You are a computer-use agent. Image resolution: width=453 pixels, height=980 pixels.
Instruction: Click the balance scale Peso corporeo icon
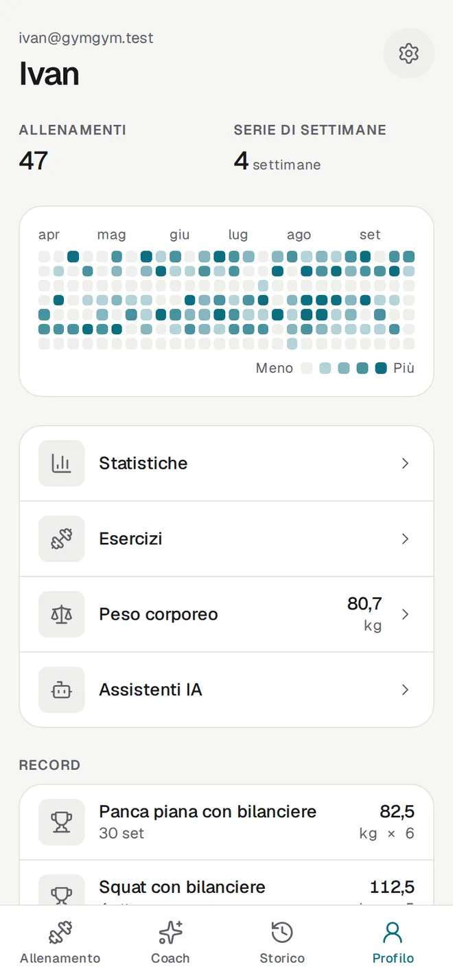[62, 614]
